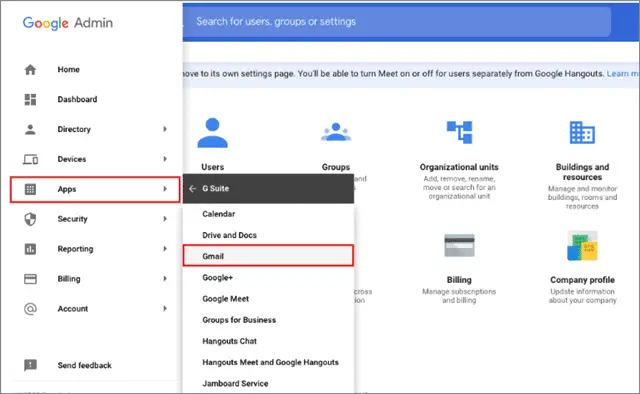Viewport: 640px width, 394px height.
Task: Click the Home label in sidebar
Action: (x=69, y=69)
